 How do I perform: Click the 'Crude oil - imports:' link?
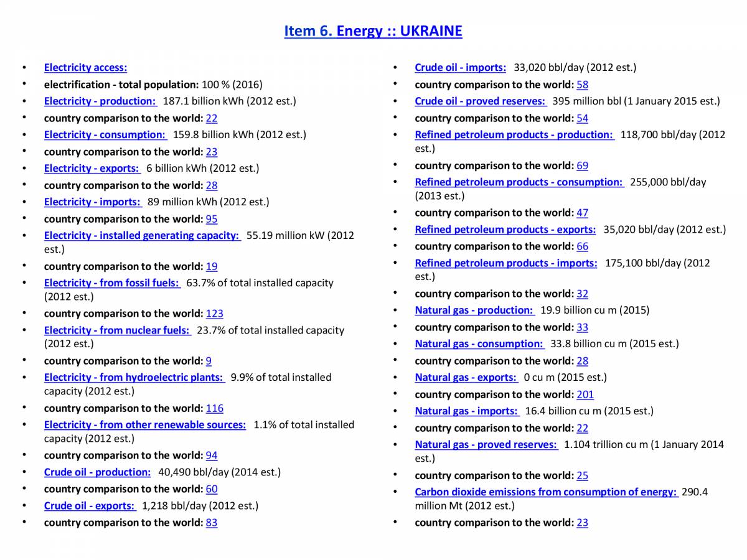pos(460,67)
